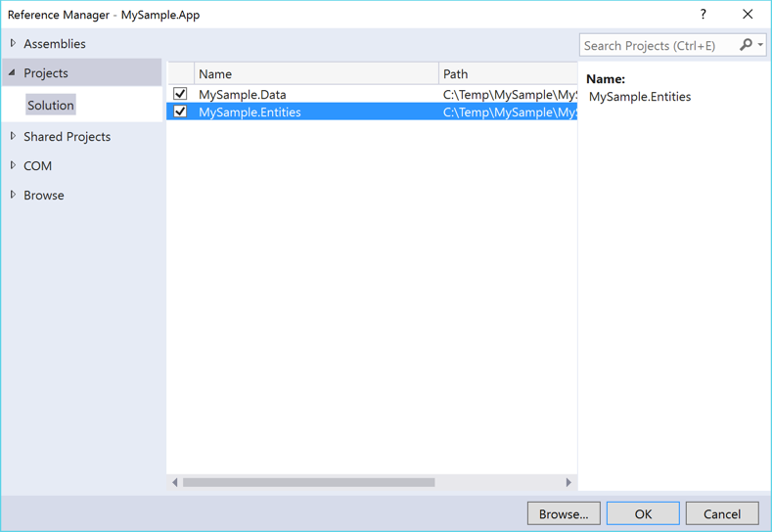
Task: Focus the Search Projects input field
Action: [x=658, y=45]
